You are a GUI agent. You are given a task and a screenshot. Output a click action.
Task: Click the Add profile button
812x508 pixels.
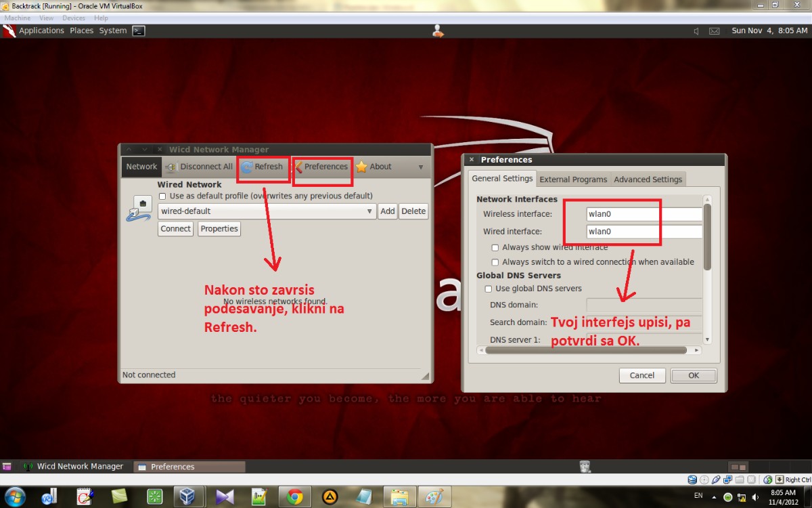click(x=387, y=211)
